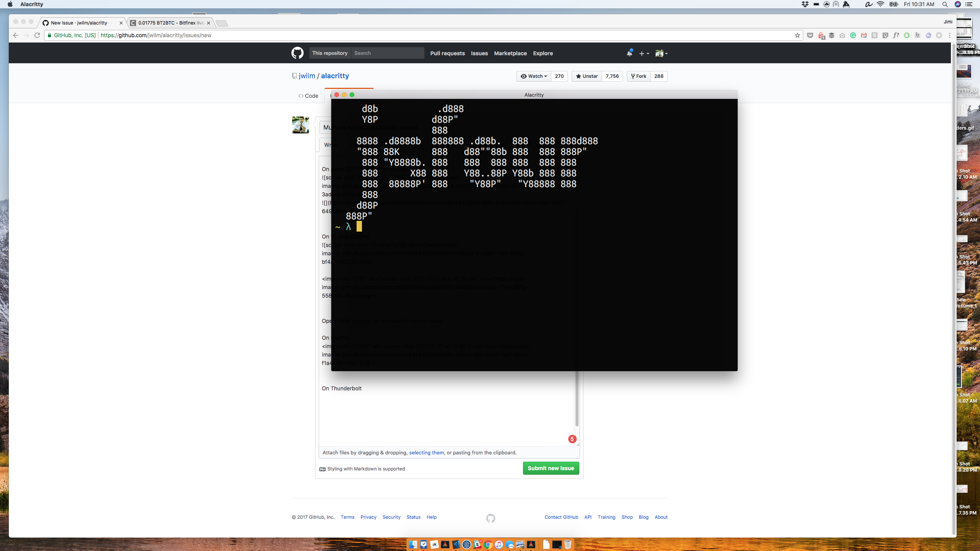Open the create new repository plus dropdown
The image size is (980, 551).
[x=644, y=53]
